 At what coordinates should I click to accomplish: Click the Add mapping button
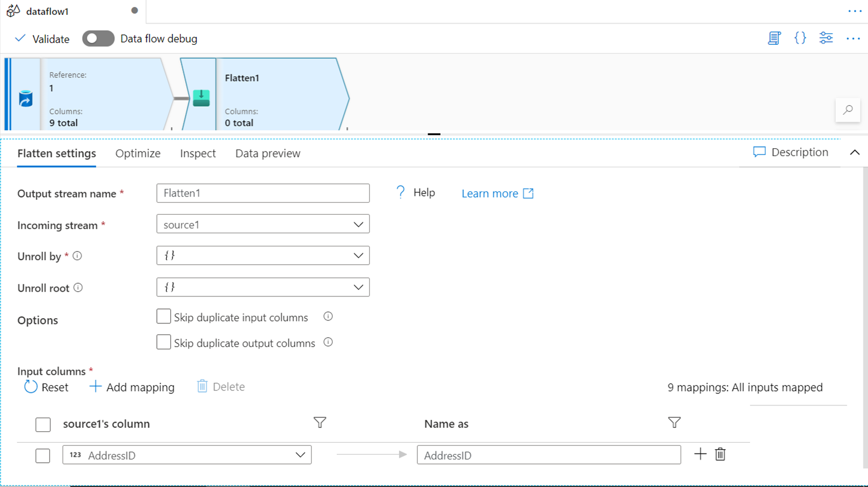(132, 387)
